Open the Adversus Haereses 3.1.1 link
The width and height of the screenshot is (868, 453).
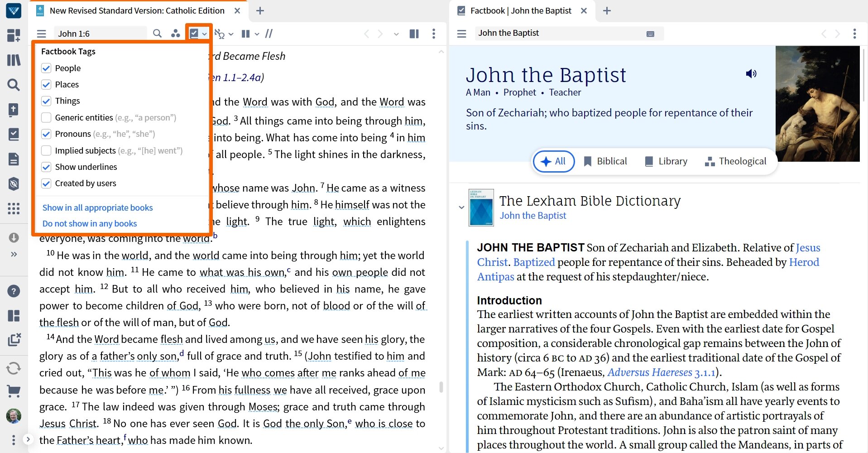pos(661,372)
